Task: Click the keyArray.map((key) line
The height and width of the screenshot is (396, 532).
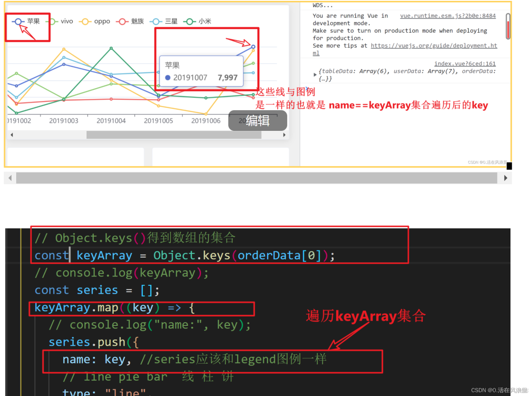Action: (x=114, y=308)
